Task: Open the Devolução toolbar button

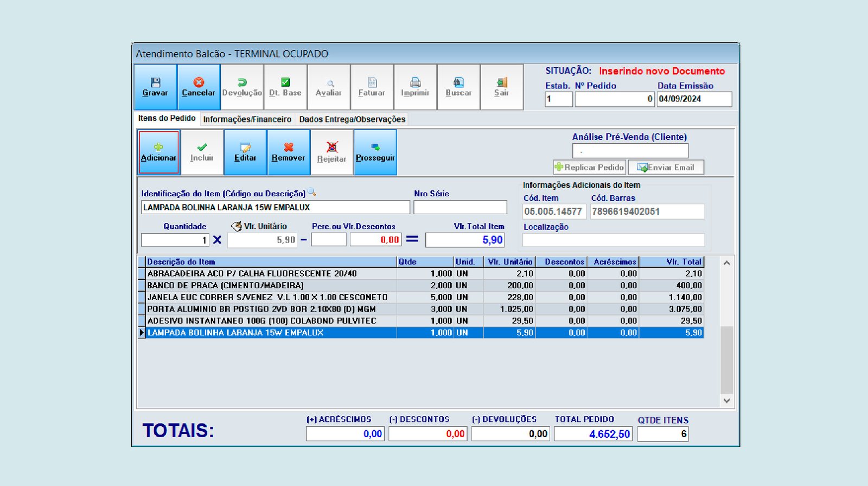Action: (x=242, y=87)
